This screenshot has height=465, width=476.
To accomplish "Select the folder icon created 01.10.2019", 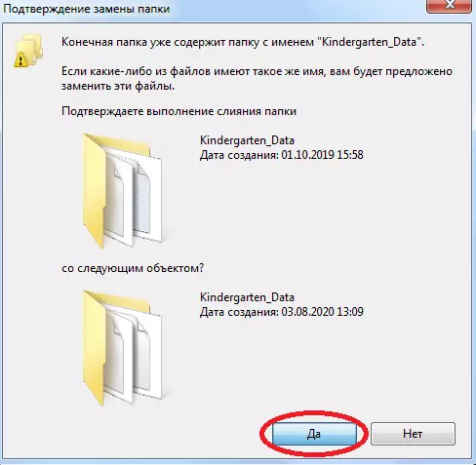I will coord(122,191).
